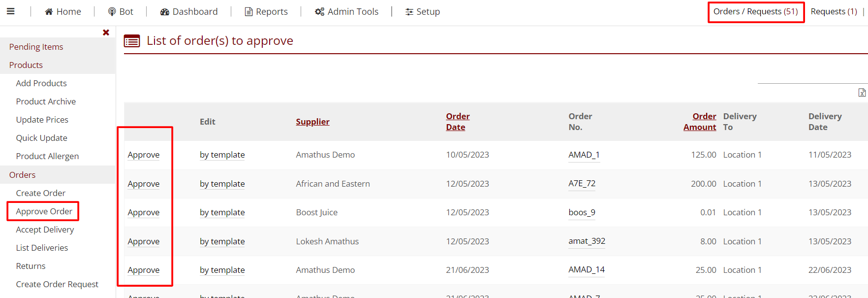Expand Pending Items section
Viewport: 868px width, 298px height.
coord(36,47)
